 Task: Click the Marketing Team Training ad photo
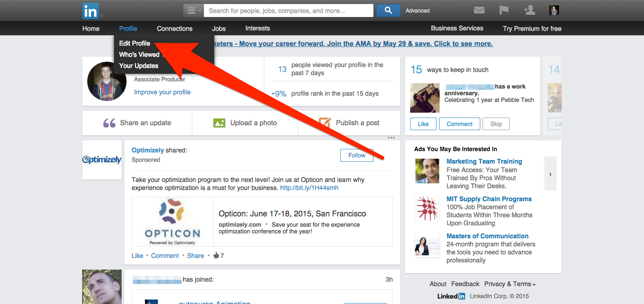[427, 171]
